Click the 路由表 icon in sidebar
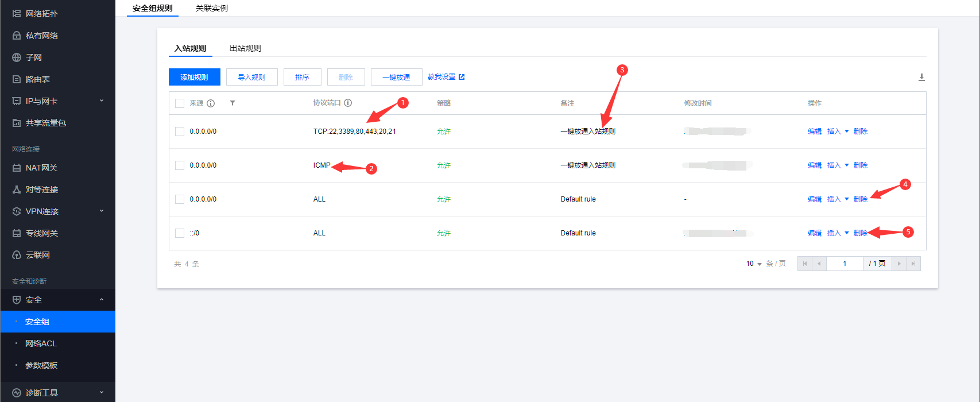This screenshot has height=402, width=980. [x=17, y=79]
